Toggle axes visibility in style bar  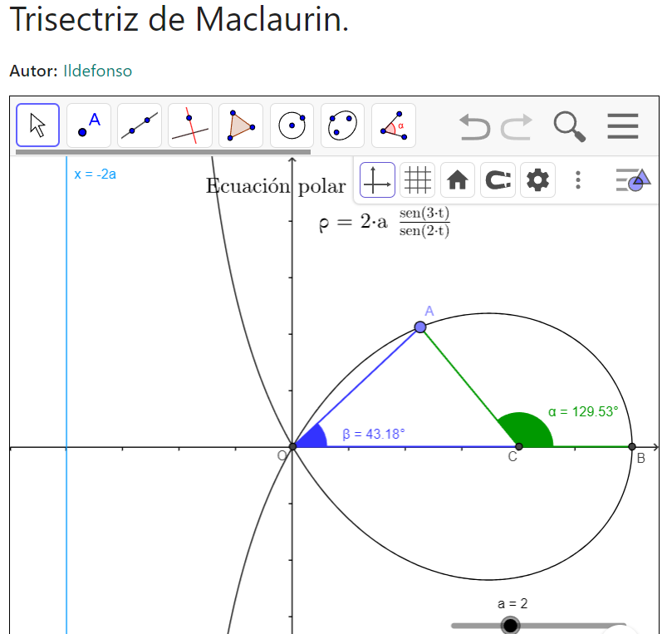pos(377,179)
